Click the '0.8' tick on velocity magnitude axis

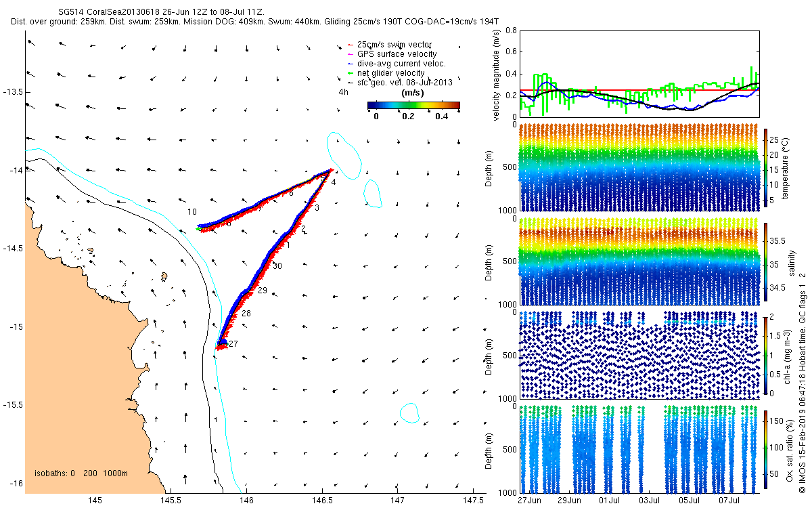(x=511, y=30)
